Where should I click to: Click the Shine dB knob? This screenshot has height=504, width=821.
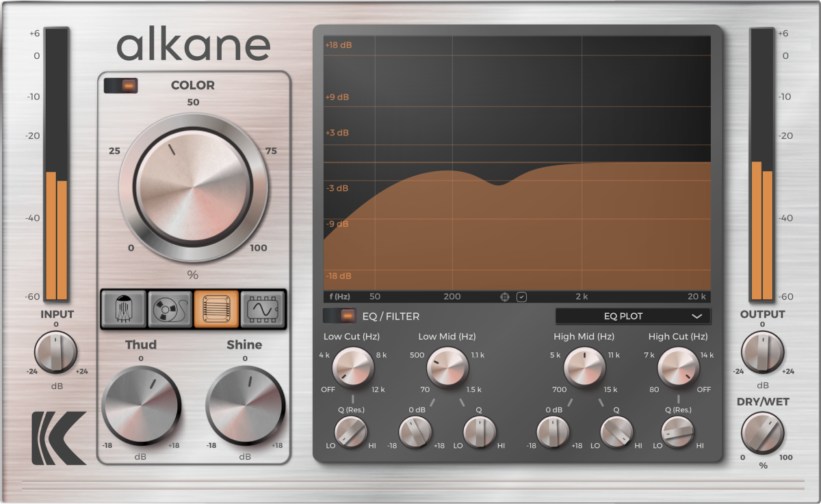tap(245, 405)
